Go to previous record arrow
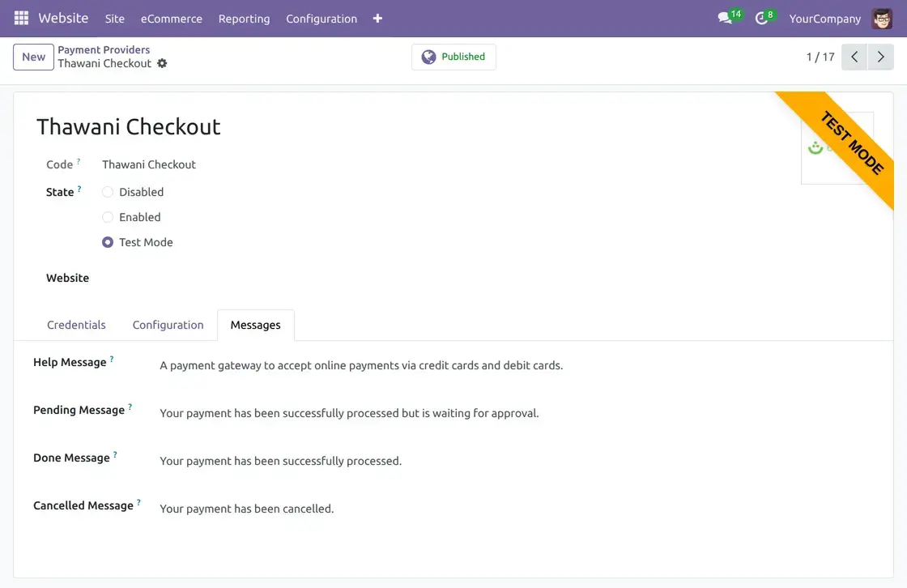This screenshot has height=588, width=907. click(854, 57)
